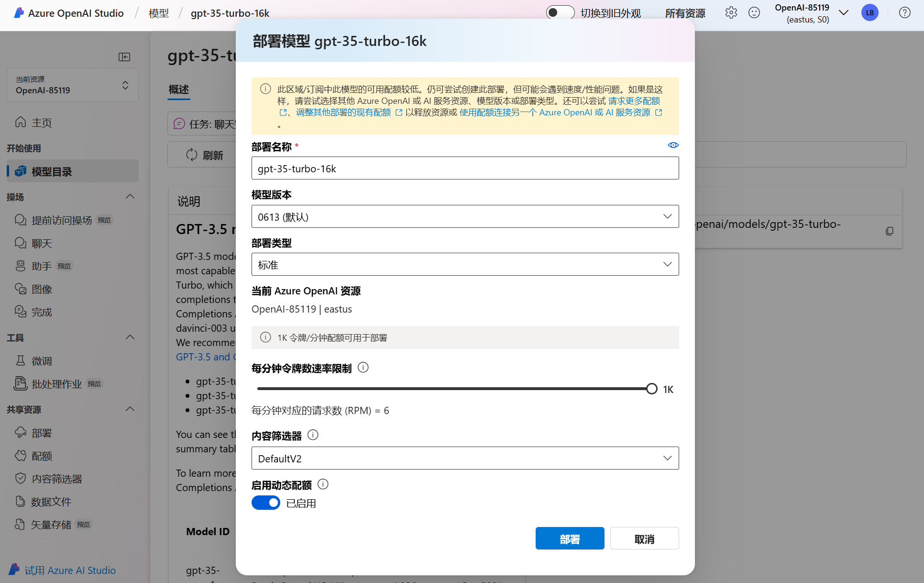The height and width of the screenshot is (583, 924).
Task: Open 主页 in the sidebar
Action: [73, 123]
